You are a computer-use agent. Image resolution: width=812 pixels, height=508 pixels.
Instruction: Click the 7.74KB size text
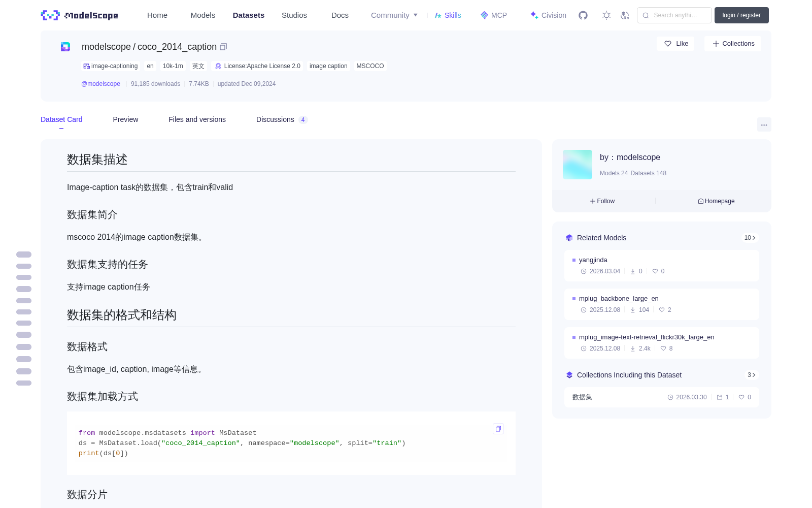tap(199, 84)
